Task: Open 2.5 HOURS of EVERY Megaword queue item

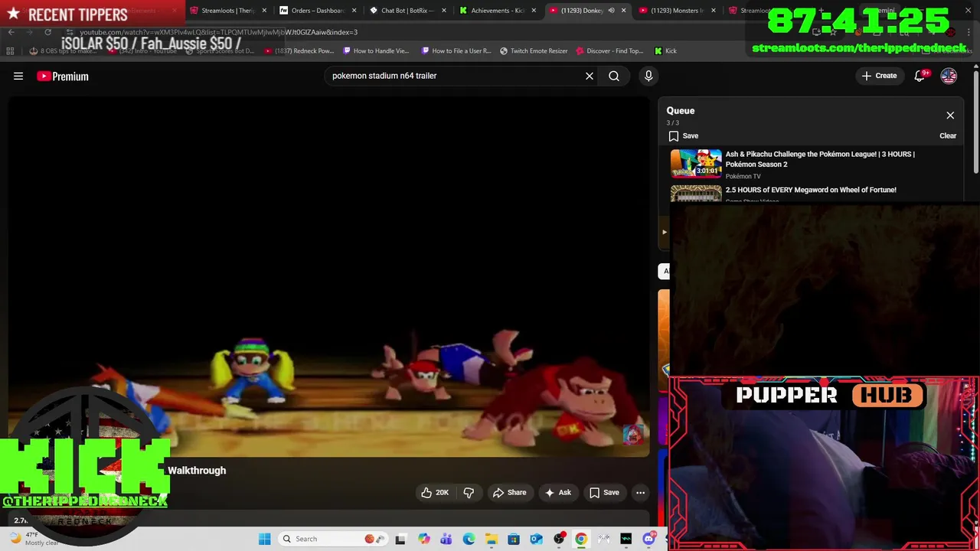Action: click(811, 190)
